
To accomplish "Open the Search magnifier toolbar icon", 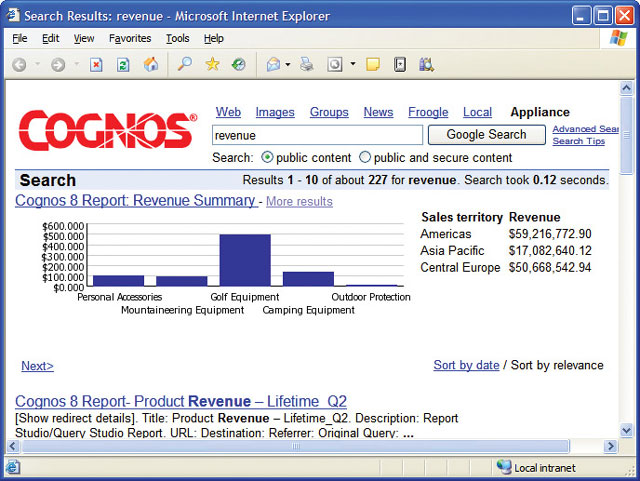I will (184, 64).
